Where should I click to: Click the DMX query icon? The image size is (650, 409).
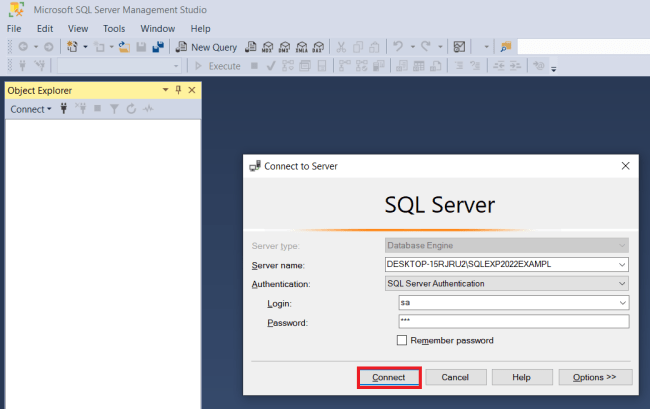click(x=285, y=47)
